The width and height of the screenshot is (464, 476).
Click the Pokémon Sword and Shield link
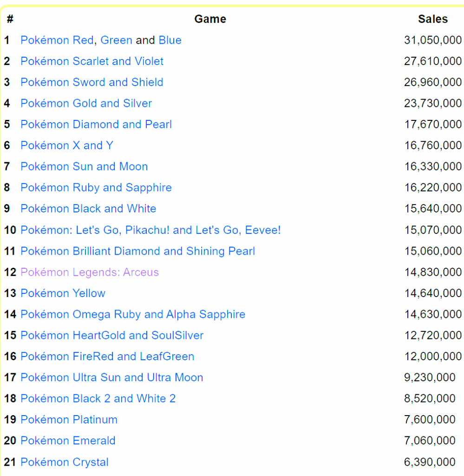coord(91,82)
